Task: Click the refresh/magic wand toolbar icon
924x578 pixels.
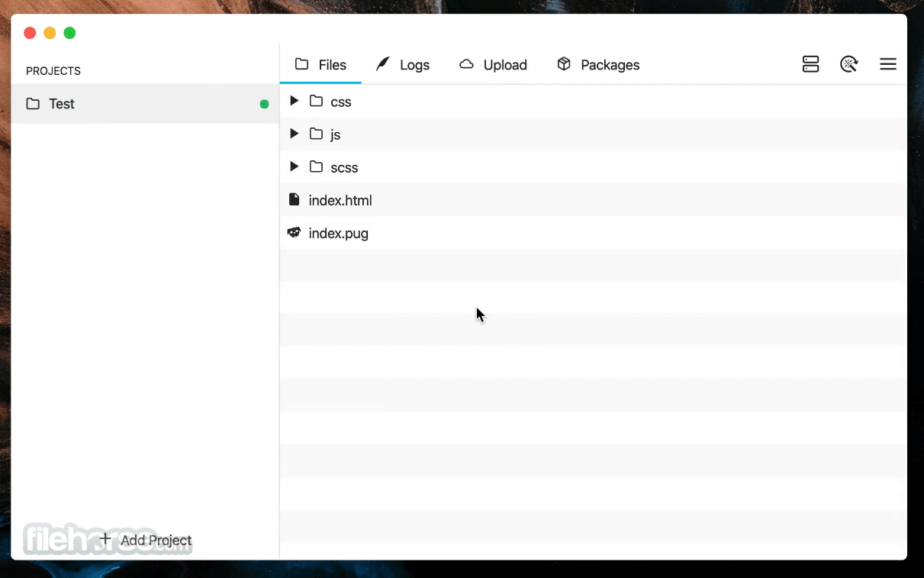Action: click(848, 64)
